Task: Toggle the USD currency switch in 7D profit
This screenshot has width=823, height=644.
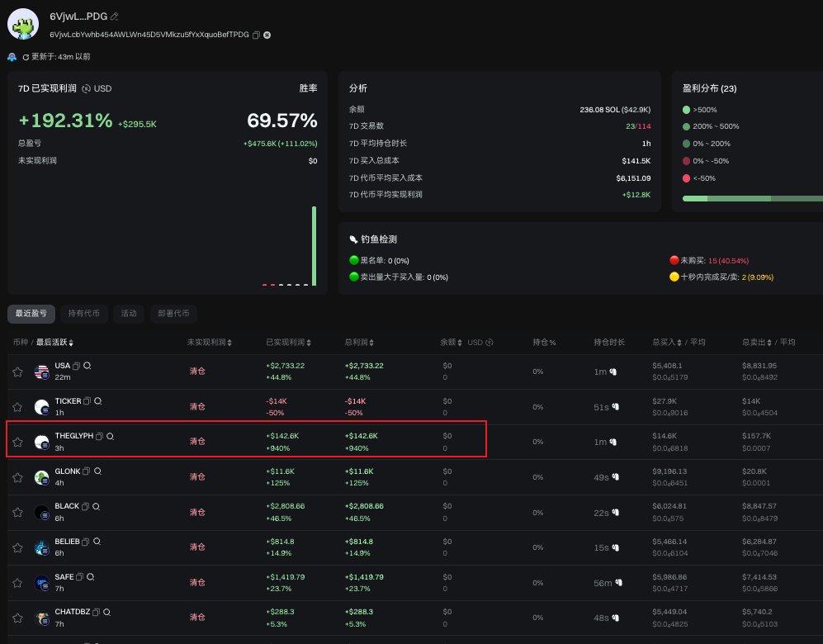Action: coord(87,88)
